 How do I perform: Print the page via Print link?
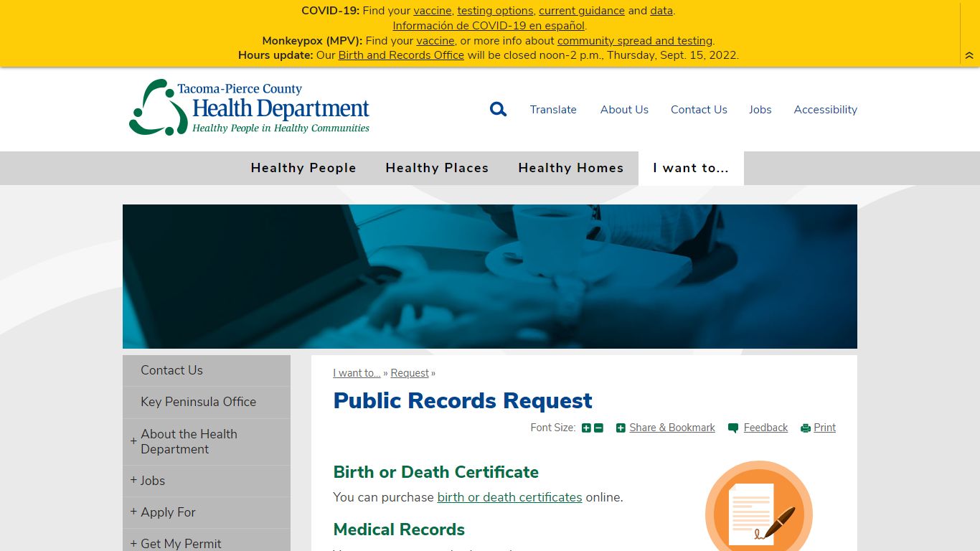824,428
